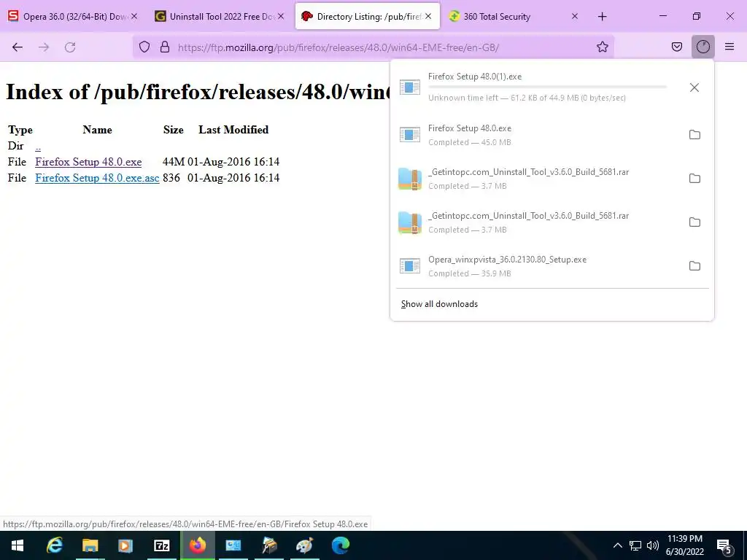Viewport: 747px width, 560px height.
Task: Switch to the 360 Total Security tab
Action: coord(514,17)
